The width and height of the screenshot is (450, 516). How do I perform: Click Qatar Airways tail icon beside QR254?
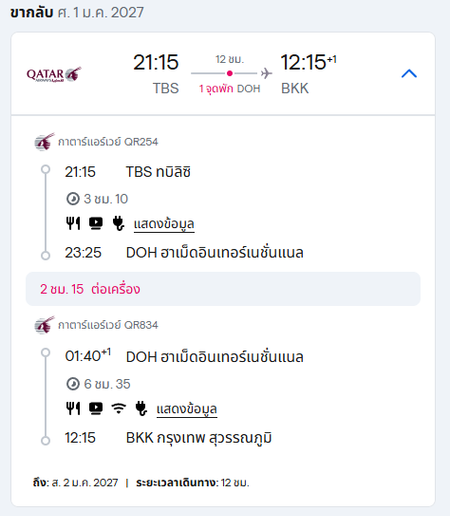point(44,142)
